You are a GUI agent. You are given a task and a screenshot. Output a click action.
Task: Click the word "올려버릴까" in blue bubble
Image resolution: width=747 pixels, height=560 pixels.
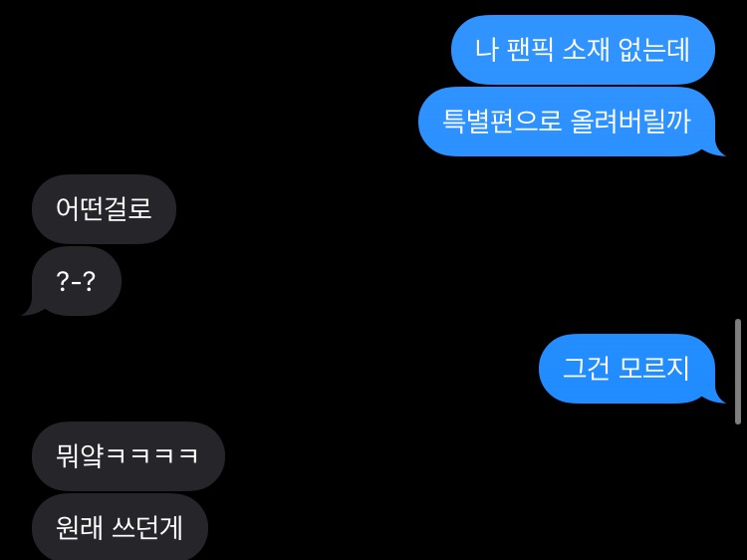630,122
